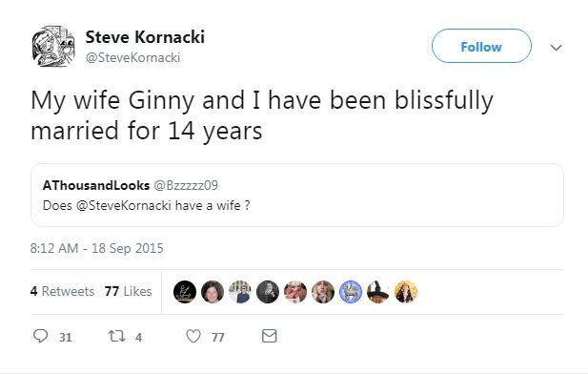Like the tweet with heart icon
The width and height of the screenshot is (588, 374).
193,336
